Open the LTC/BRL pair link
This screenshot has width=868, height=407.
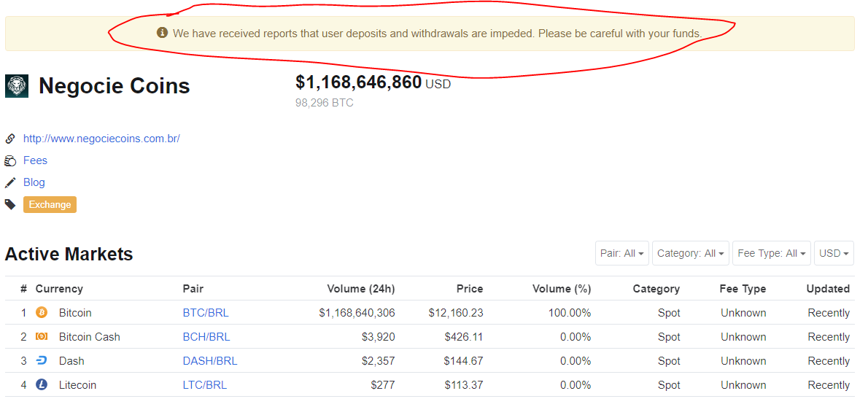(204, 385)
